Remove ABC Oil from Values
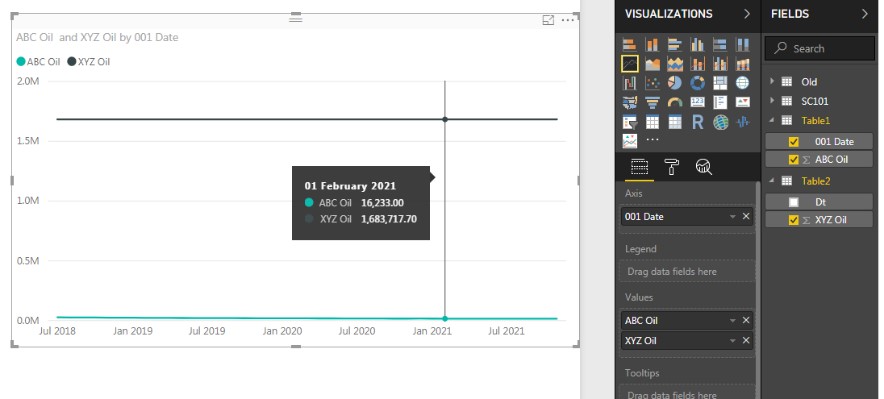 point(746,321)
